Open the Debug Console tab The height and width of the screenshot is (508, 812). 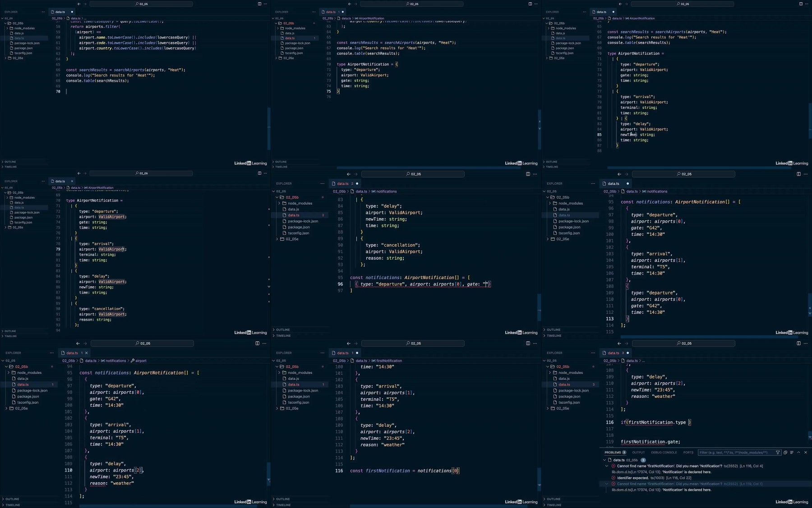(x=664, y=452)
